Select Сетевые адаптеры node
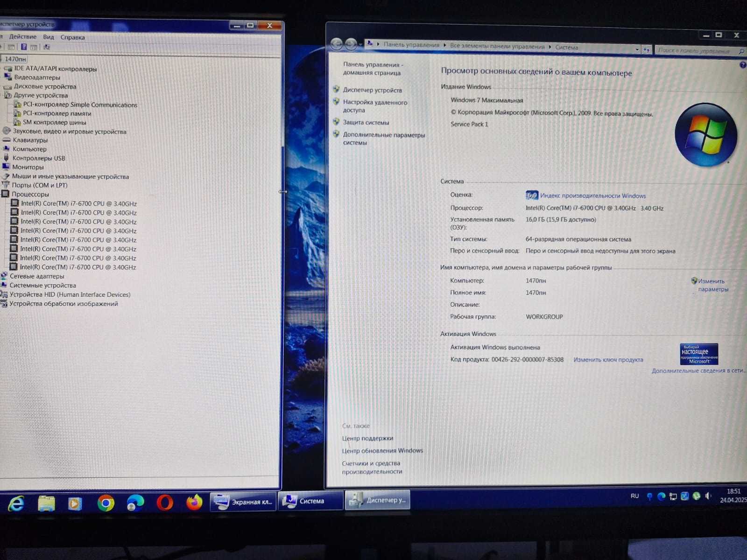747x560 pixels. tap(37, 276)
